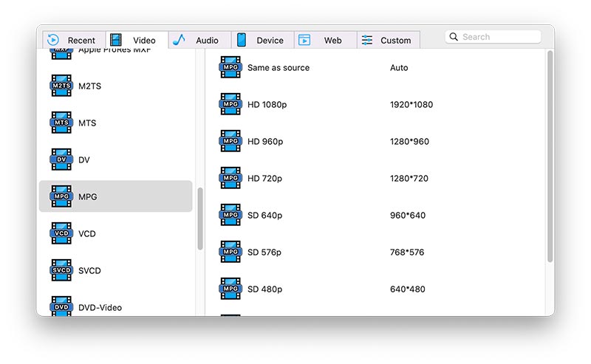The height and width of the screenshot is (364, 591).
Task: Choose the SD 576p preset
Action: (x=264, y=252)
